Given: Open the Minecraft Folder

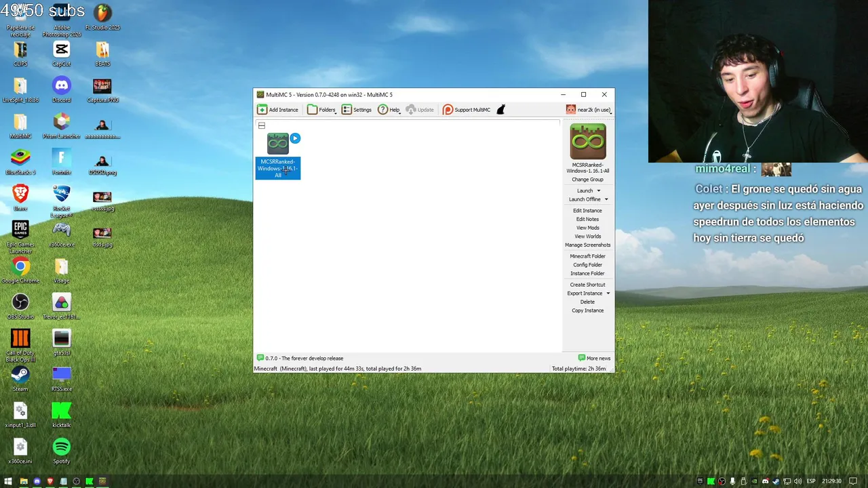Looking at the screenshot, I should tap(587, 256).
